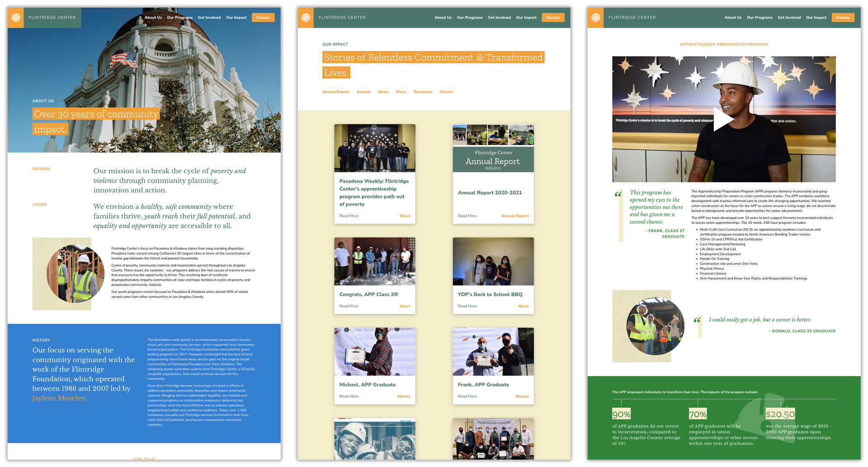Open Our Programs menu on About page
868x467 pixels.
coord(179,18)
